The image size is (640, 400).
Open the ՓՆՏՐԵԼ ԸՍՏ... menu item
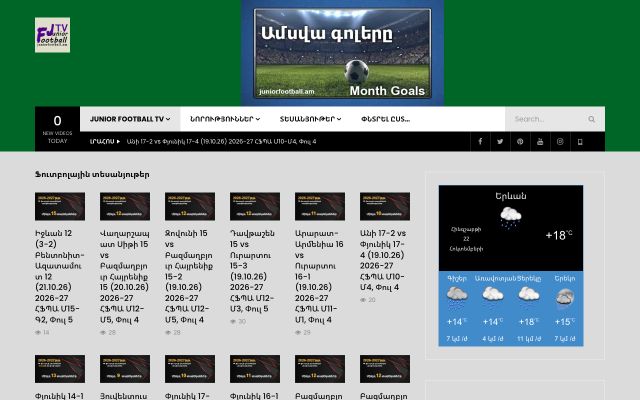(x=385, y=119)
